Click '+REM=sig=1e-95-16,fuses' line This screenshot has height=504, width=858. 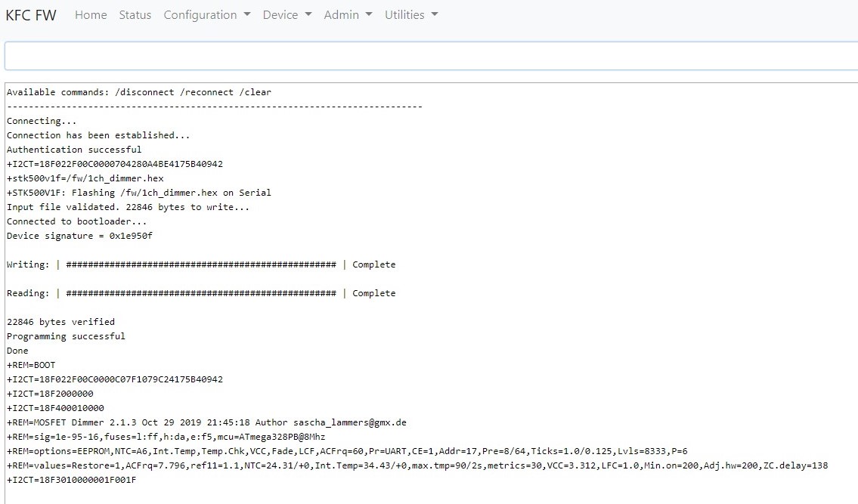point(166,437)
